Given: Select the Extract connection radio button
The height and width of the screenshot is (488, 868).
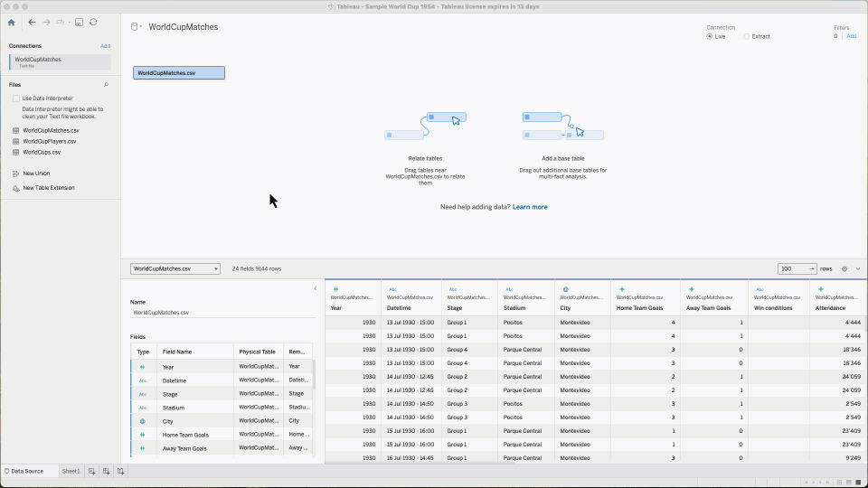Looking at the screenshot, I should point(746,36).
